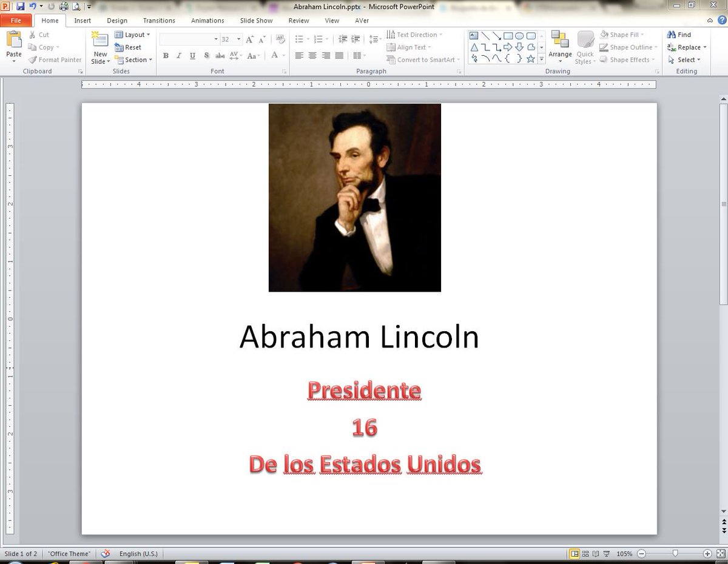Screen dimensions: 728x564
Task: Go to the Slide Show tab
Action: [256, 21]
